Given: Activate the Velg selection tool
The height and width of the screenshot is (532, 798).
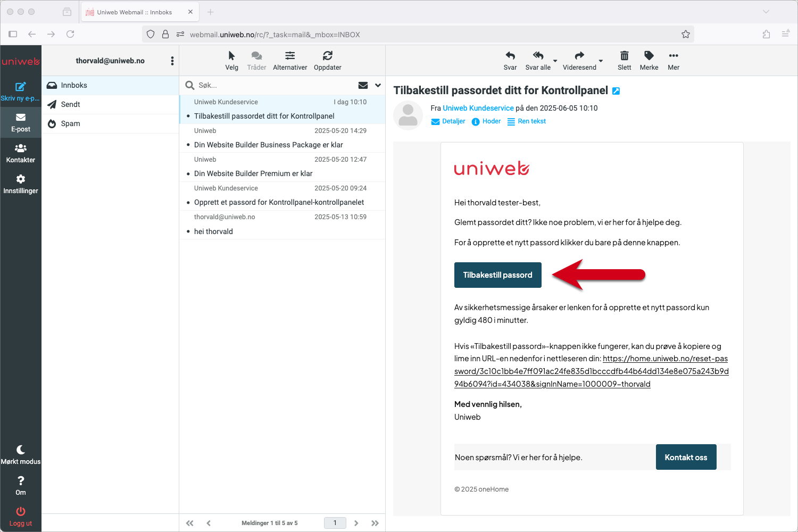Looking at the screenshot, I should click(x=231, y=61).
